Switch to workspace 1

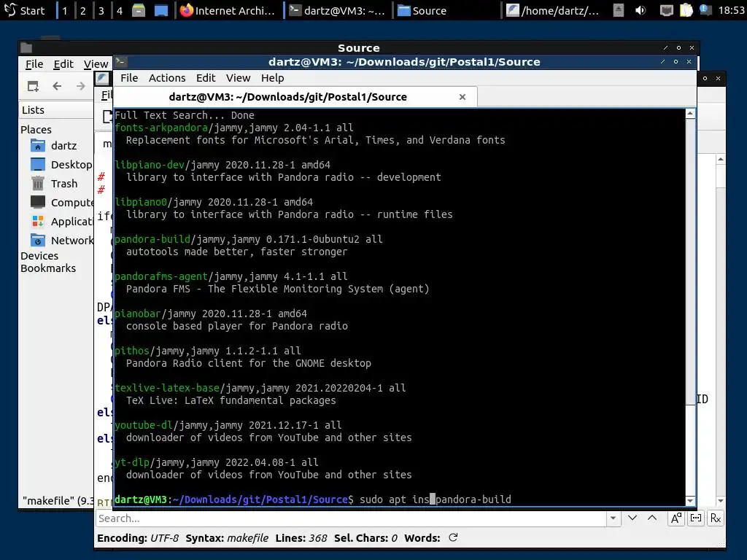click(65, 10)
